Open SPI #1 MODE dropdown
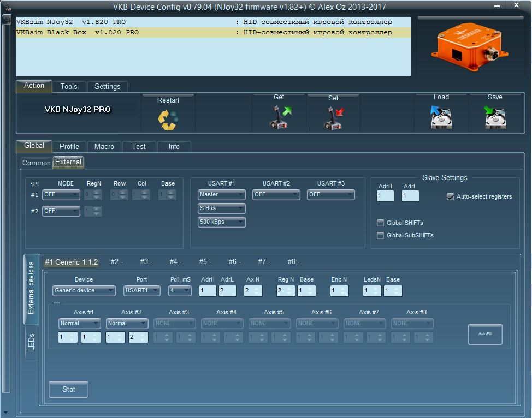532x418 pixels. (x=61, y=195)
